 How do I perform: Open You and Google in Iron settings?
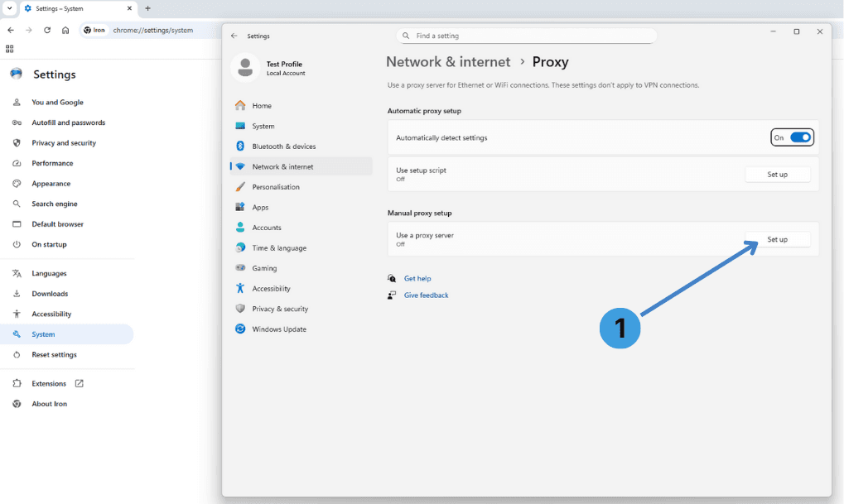pos(57,102)
